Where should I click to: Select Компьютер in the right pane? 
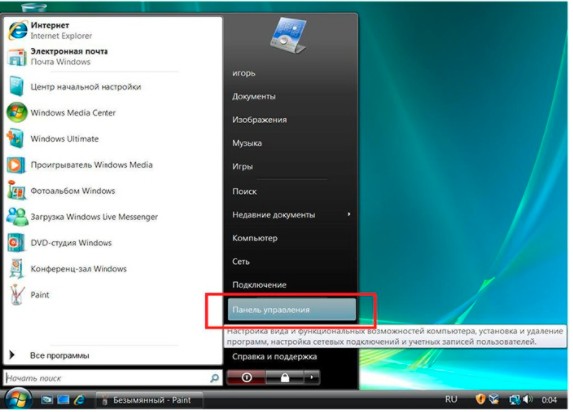click(x=255, y=238)
